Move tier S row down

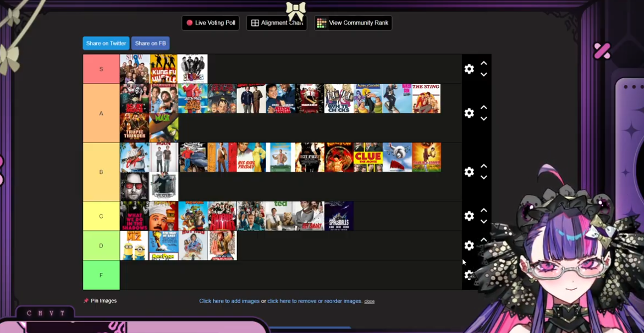pos(484,74)
